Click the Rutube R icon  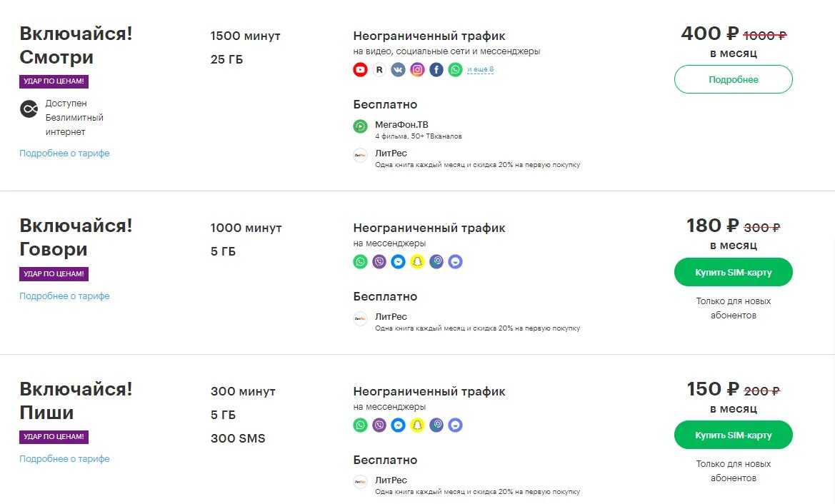tap(379, 70)
